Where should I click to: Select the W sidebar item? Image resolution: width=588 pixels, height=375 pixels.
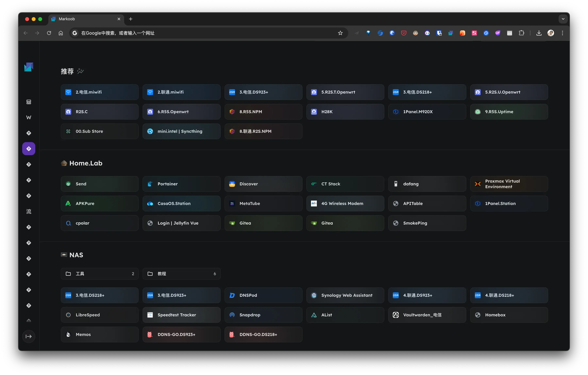click(29, 117)
